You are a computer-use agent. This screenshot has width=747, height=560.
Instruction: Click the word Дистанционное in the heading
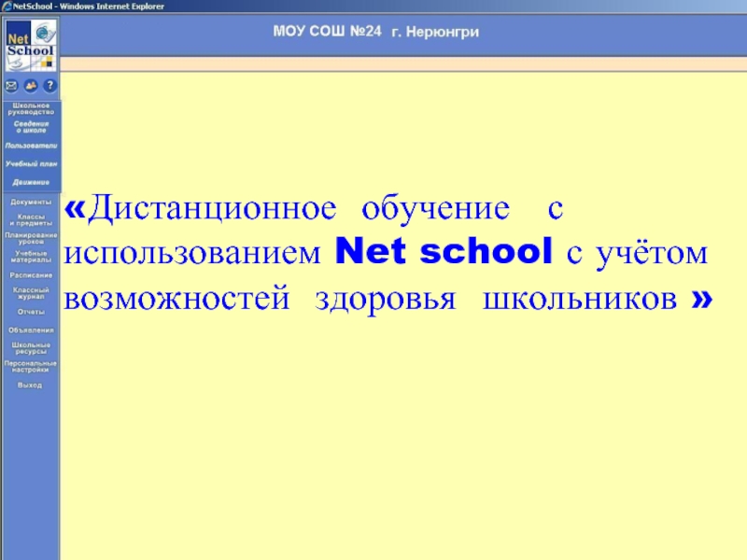tap(212, 208)
